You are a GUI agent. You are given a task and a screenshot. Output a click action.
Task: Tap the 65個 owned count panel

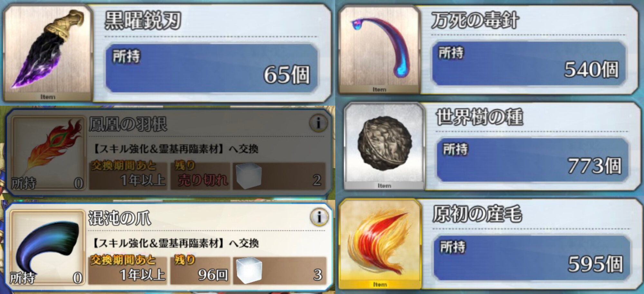[x=212, y=68]
